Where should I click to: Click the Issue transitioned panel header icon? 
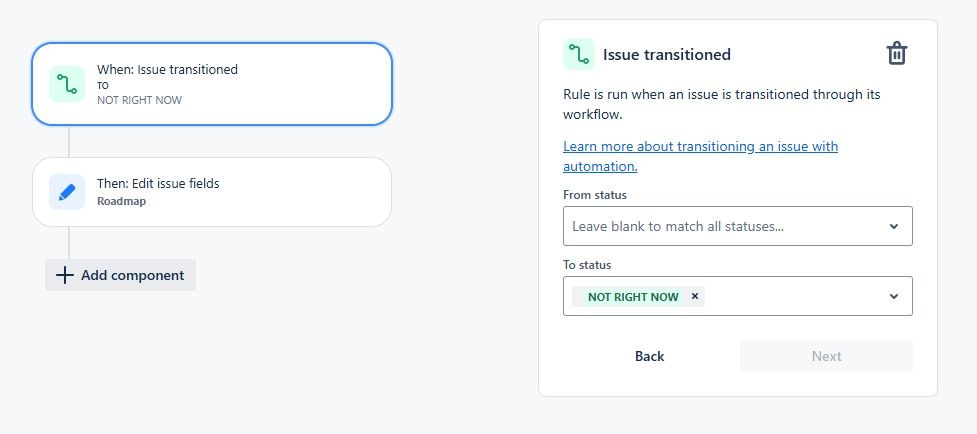(x=579, y=54)
